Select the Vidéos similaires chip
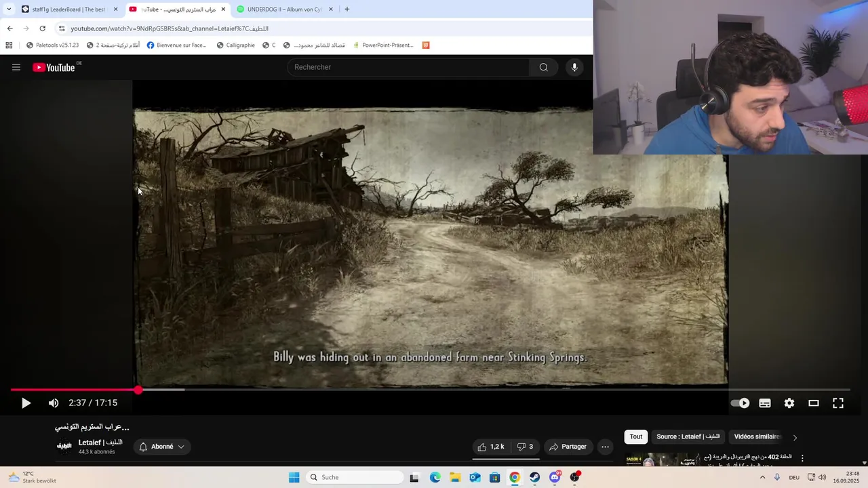 point(757,436)
